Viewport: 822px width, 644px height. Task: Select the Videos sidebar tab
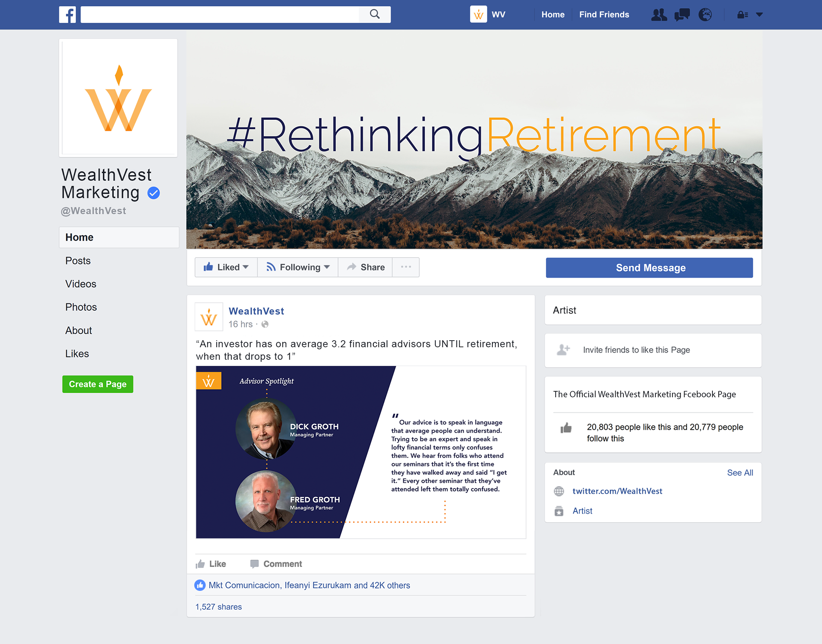[80, 284]
